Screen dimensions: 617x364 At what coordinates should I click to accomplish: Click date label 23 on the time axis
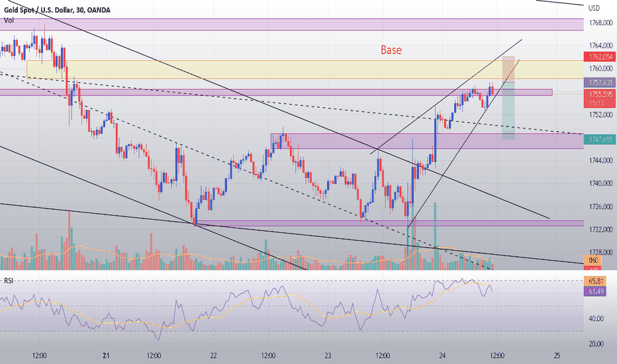(x=328, y=356)
